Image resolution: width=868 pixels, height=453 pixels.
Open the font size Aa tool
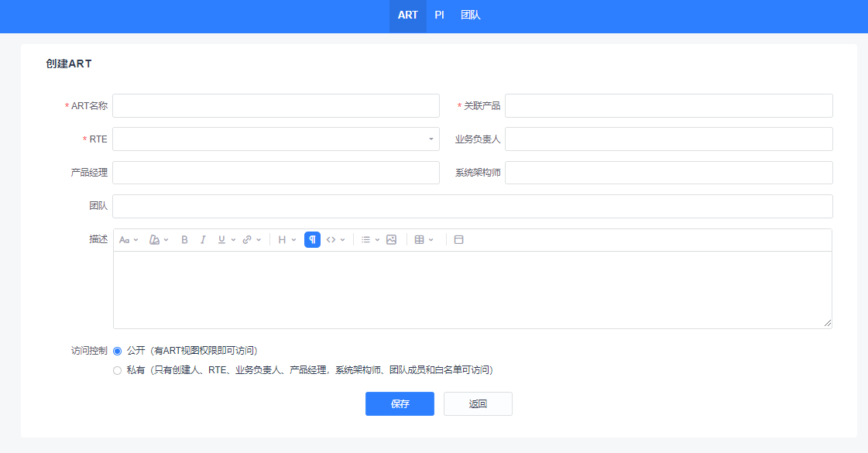[125, 240]
